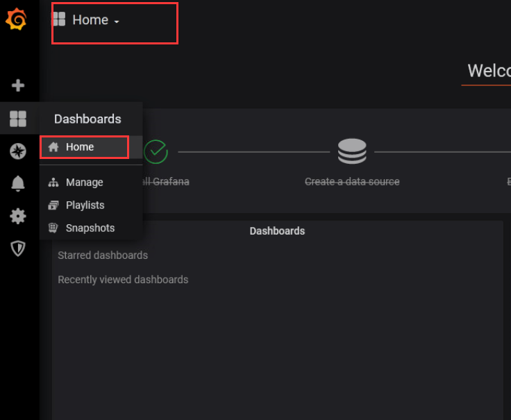This screenshot has width=511, height=420.
Task: Select Playlists in Dashboards menu
Action: tap(91, 205)
